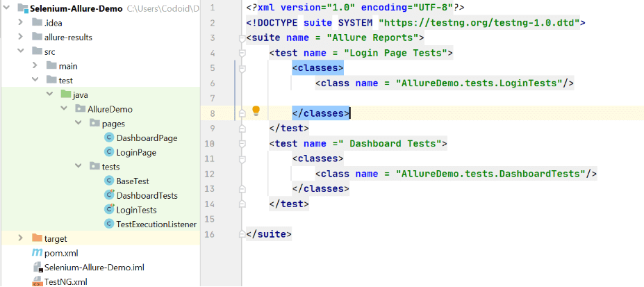This screenshot has height=287, width=644.
Task: Collapse the AllureDemo package node
Action: (65, 109)
